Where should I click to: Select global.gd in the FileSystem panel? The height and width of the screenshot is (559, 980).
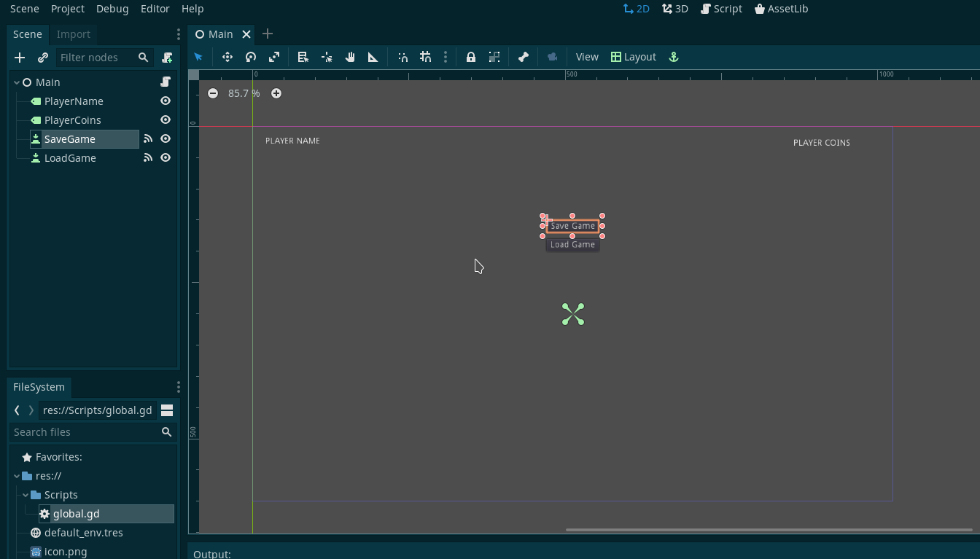[77, 513]
